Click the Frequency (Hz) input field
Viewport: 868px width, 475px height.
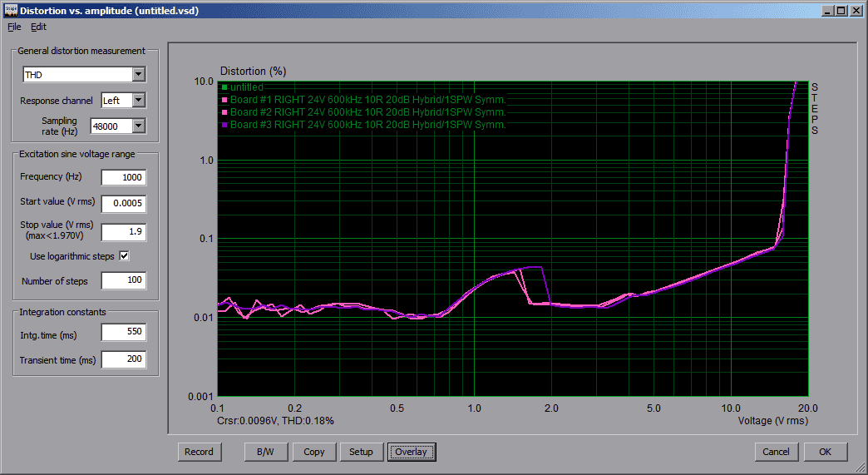(x=123, y=177)
